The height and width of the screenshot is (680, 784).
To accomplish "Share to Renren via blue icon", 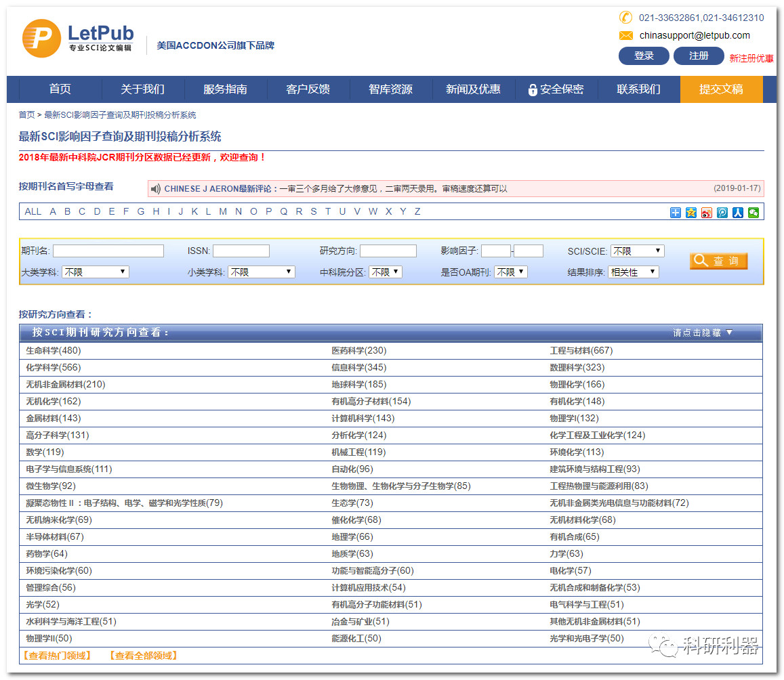I will [738, 213].
